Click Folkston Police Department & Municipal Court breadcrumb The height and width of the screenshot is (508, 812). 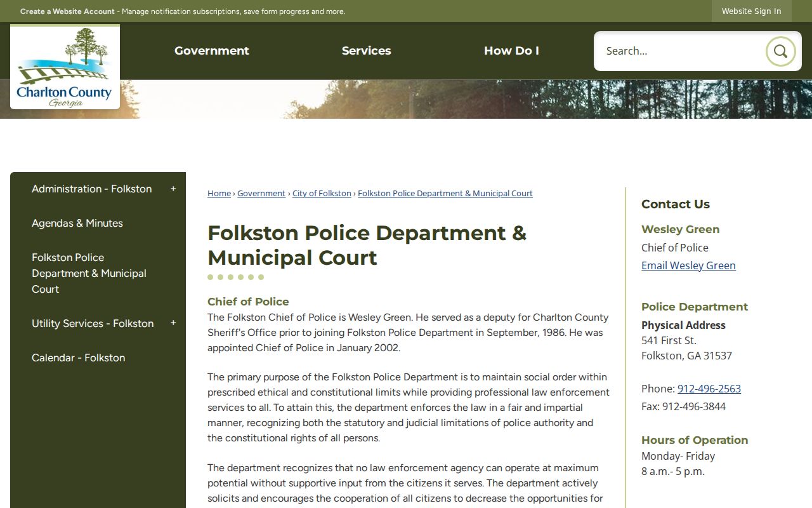tap(445, 193)
